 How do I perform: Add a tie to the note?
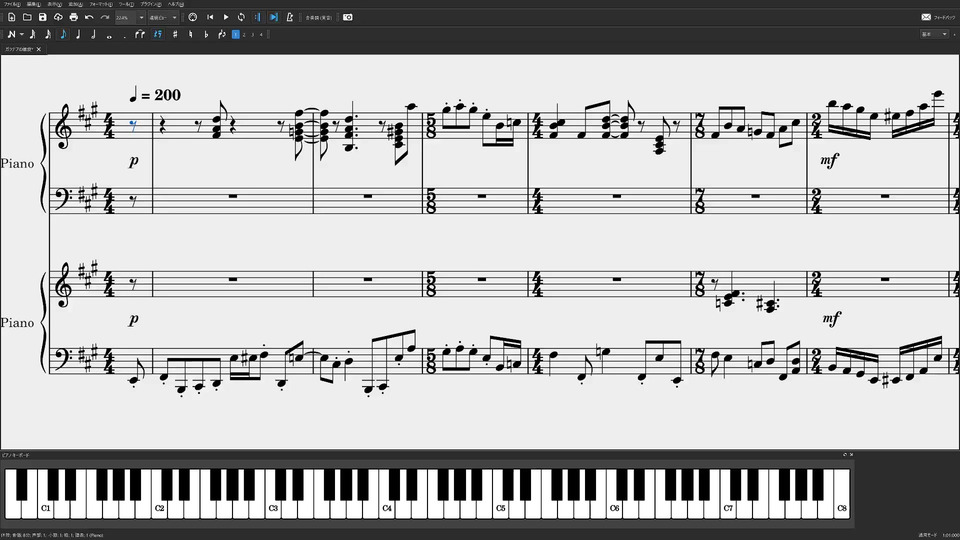(140, 34)
